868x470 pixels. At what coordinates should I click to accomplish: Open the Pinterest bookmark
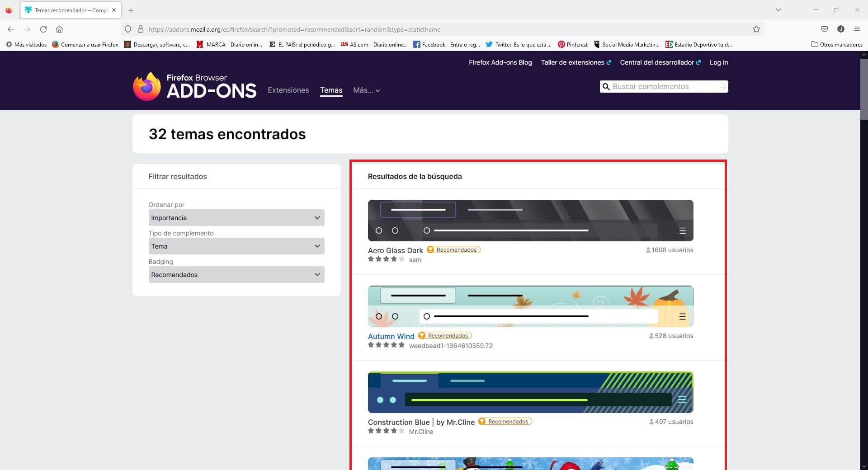(573, 45)
